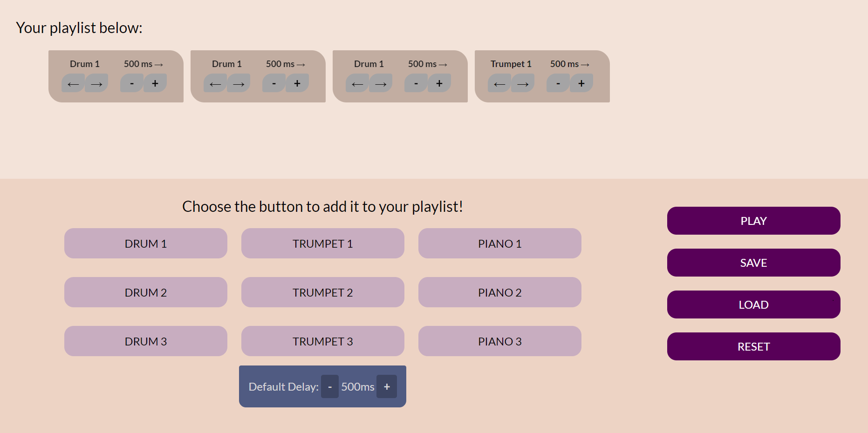
Task: Move second Drum 1 card left
Action: point(215,83)
